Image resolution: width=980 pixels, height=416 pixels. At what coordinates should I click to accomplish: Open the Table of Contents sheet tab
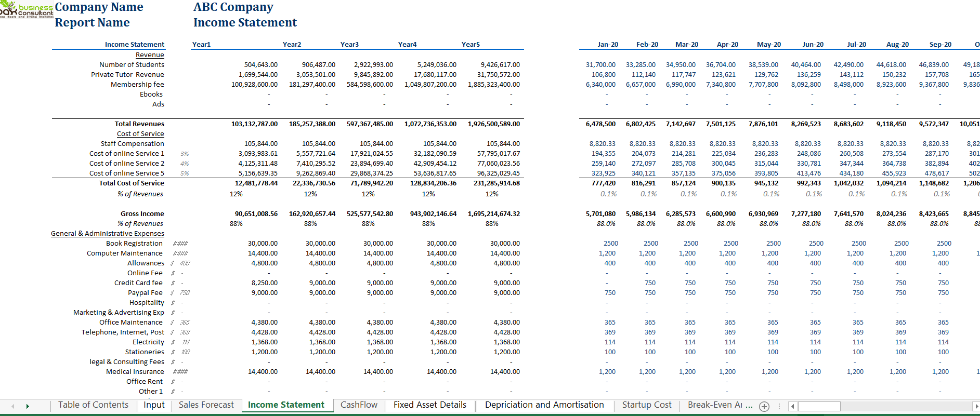pyautogui.click(x=93, y=405)
